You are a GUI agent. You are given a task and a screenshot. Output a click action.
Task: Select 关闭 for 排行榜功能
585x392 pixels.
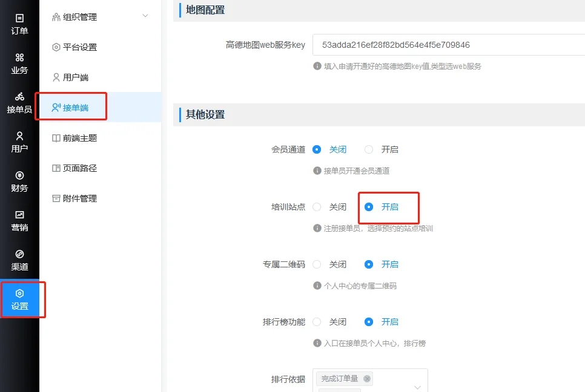pos(317,322)
